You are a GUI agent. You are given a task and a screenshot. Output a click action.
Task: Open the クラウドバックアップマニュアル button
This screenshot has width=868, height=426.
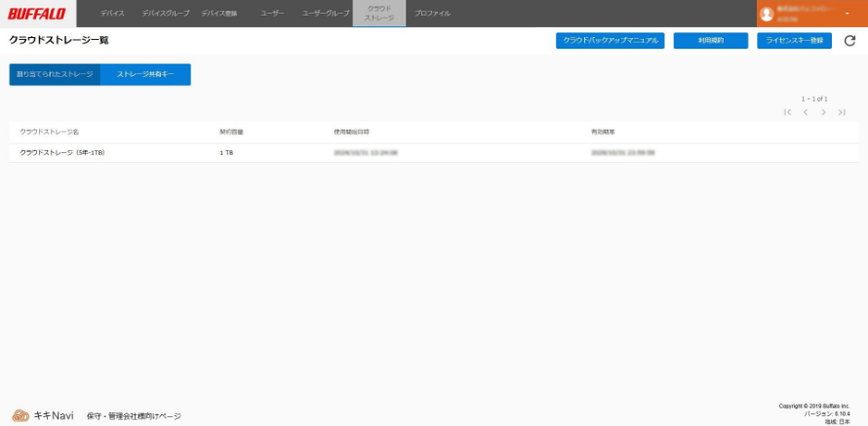(610, 41)
